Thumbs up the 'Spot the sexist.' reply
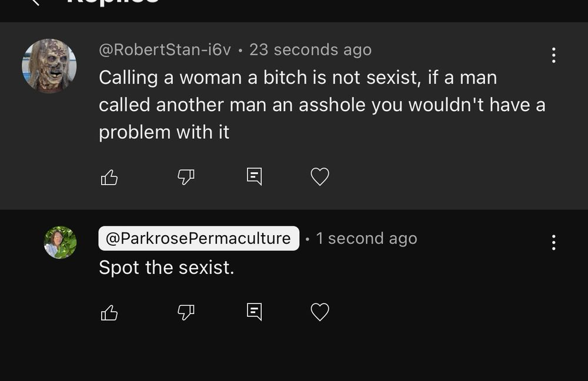Viewport: 588px width, 381px height. tap(109, 312)
